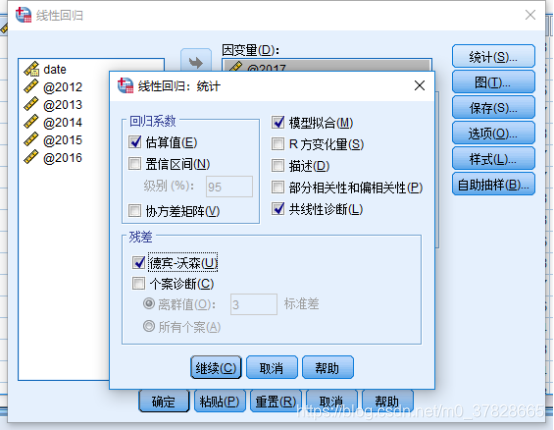This screenshot has height=430, width=554.
Task: Uncheck the 估算值(E) checkbox
Action: (135, 142)
